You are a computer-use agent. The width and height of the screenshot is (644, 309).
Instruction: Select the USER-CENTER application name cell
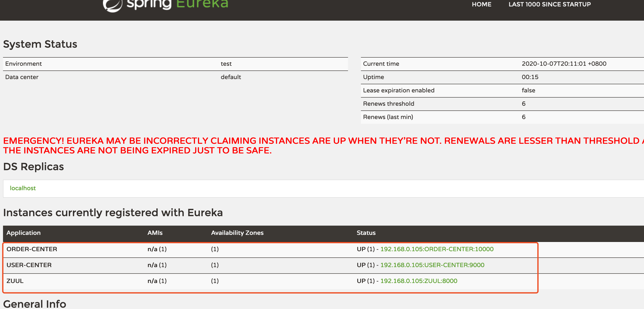pos(29,265)
